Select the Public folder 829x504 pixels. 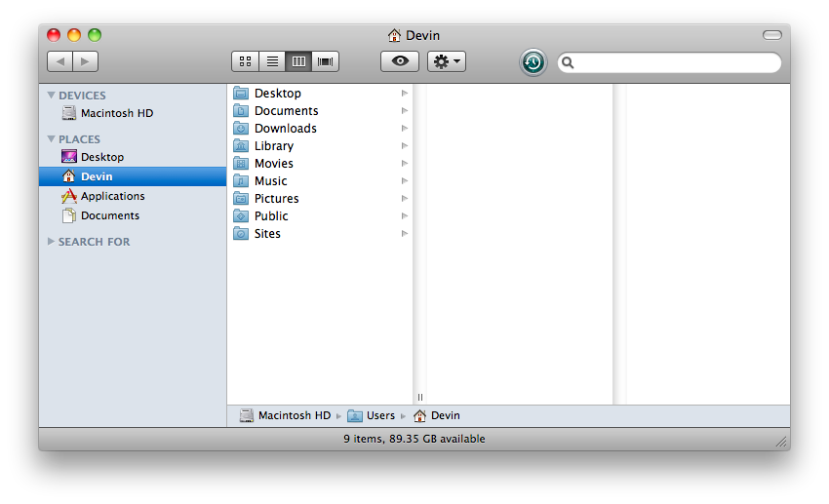point(320,215)
